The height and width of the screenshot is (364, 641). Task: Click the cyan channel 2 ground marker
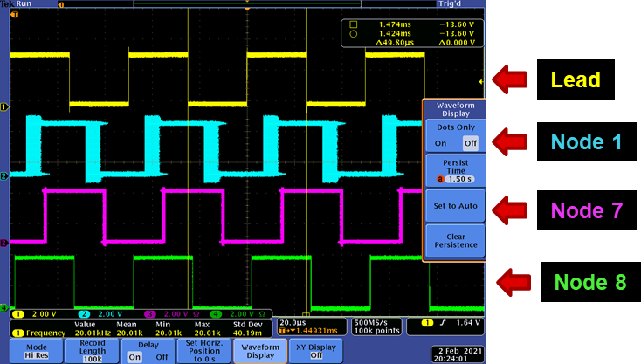(3, 176)
